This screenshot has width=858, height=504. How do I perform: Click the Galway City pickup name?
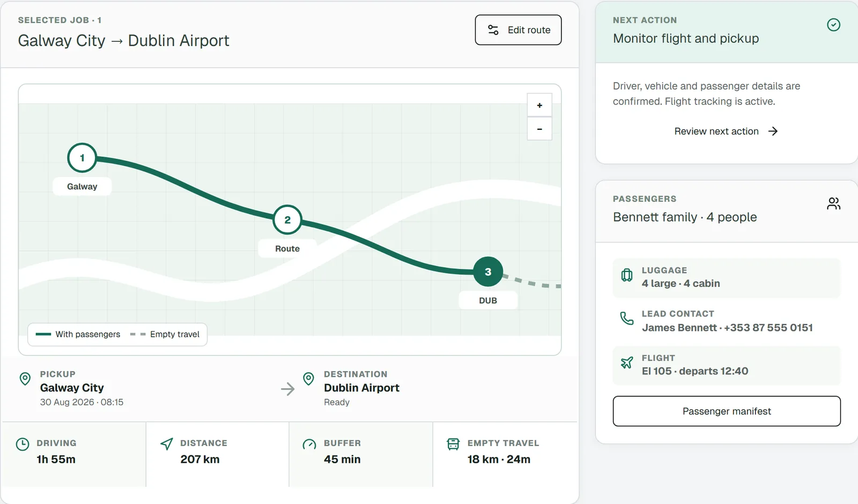72,388
